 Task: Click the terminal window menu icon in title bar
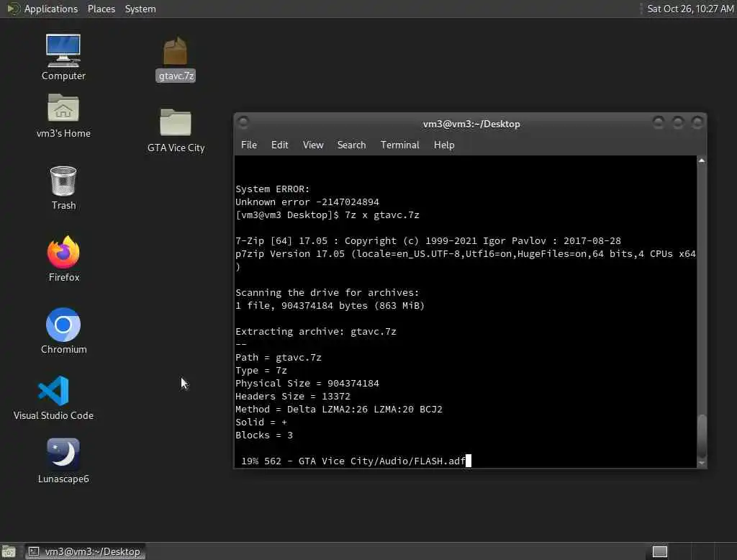pyautogui.click(x=243, y=122)
